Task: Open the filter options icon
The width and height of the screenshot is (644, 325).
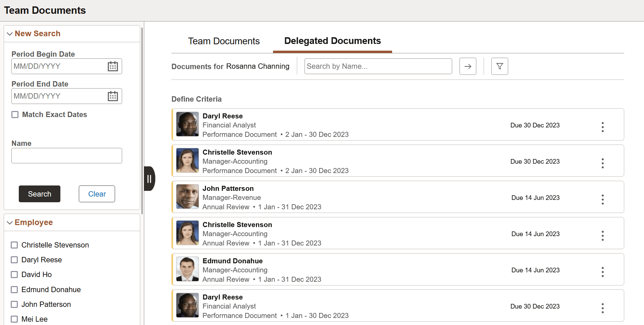Action: coord(499,66)
